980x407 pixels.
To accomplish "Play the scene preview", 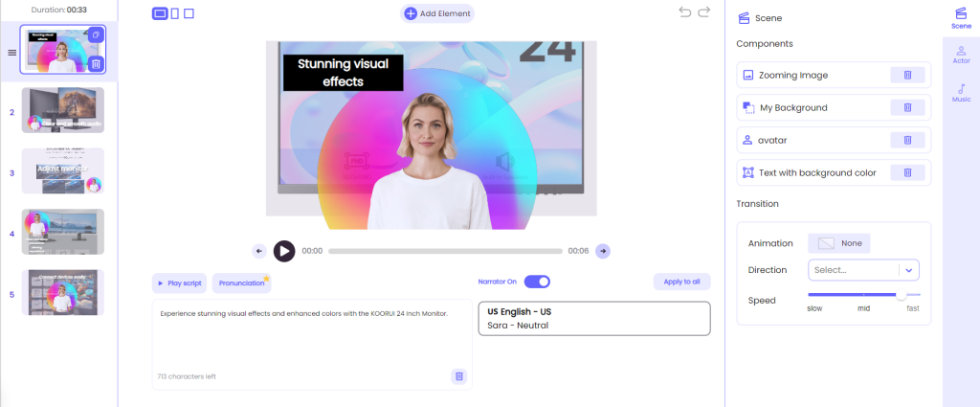I will point(284,251).
